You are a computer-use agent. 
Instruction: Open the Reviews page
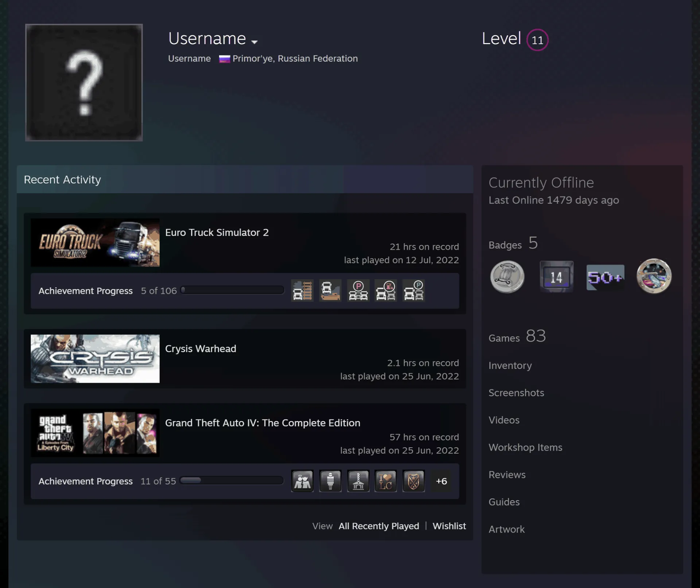point(507,475)
